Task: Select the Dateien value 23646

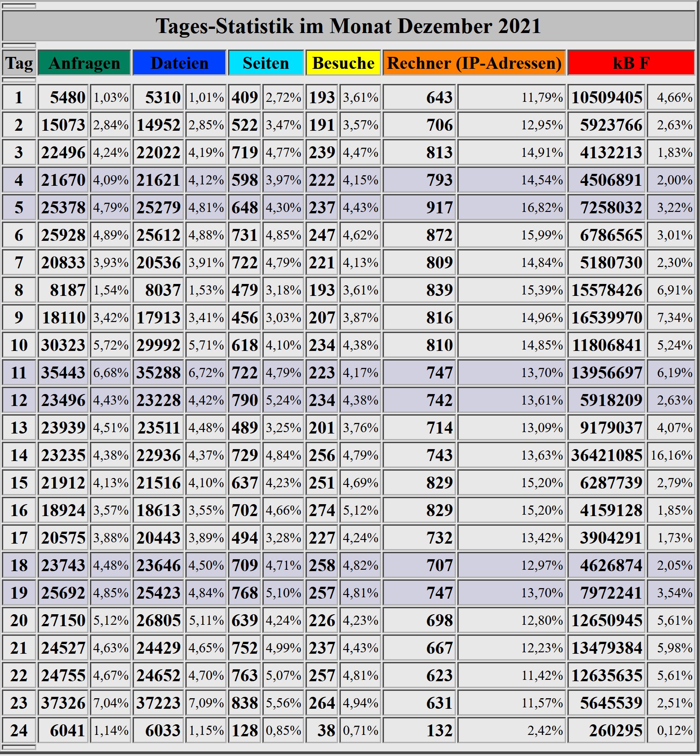Action: (x=158, y=565)
